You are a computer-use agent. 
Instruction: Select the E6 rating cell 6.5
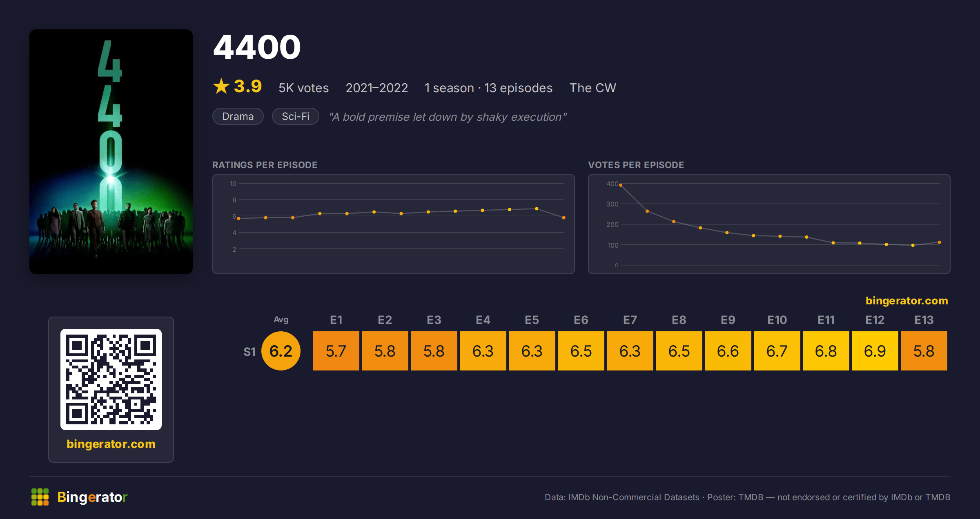point(581,351)
